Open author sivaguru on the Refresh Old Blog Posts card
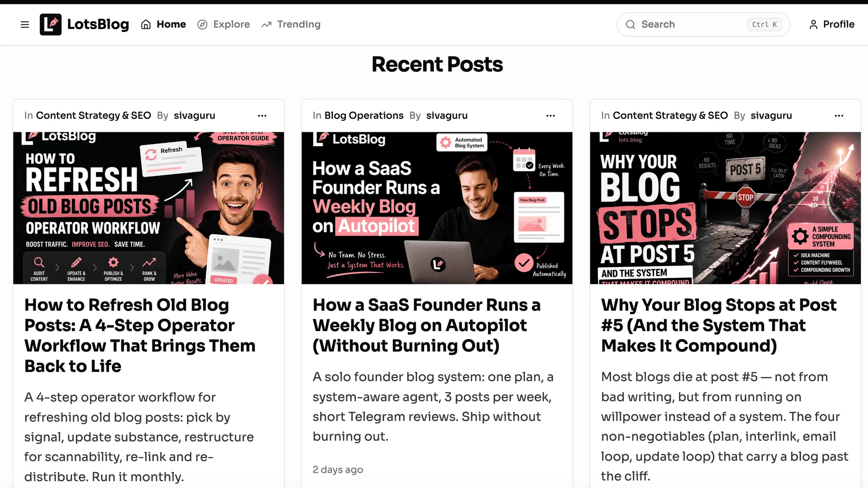 [195, 115]
